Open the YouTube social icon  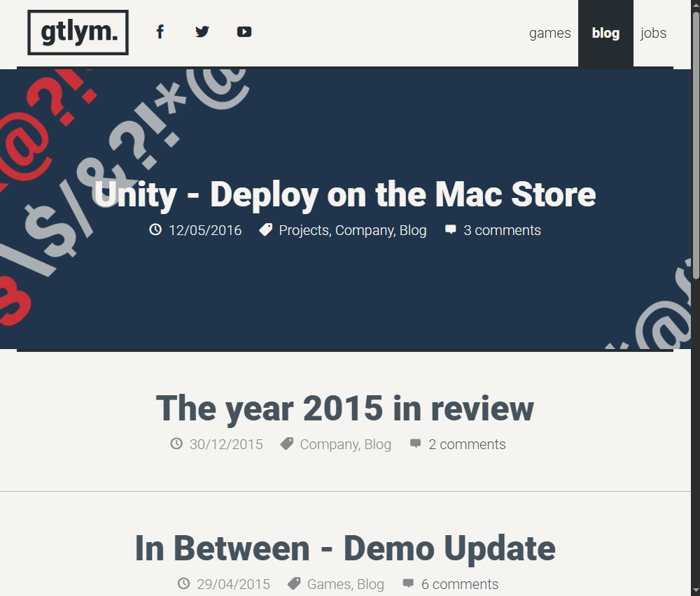tap(244, 31)
